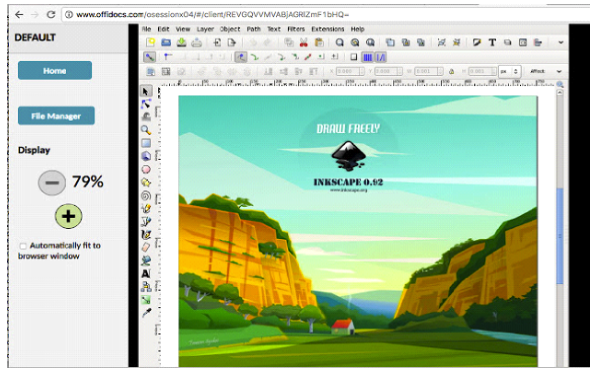Image resolution: width=605 pixels, height=373 pixels.
Task: Open the px units dropdown
Action: (510, 71)
